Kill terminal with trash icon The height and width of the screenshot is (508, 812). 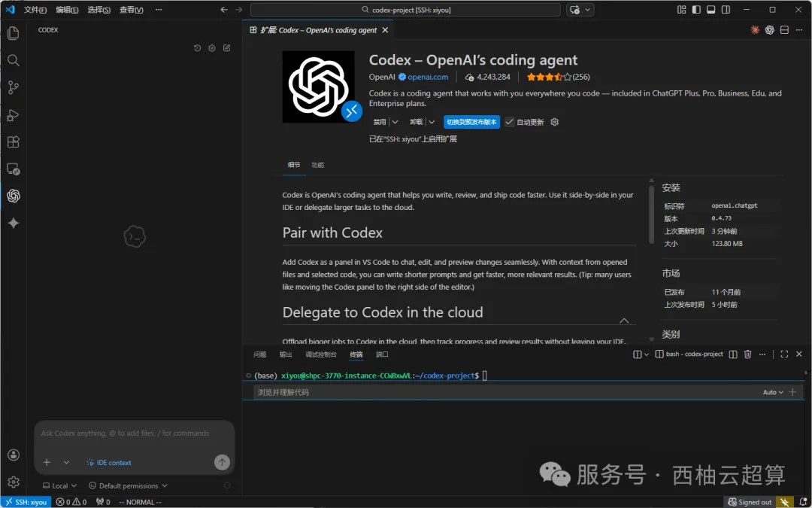point(748,354)
